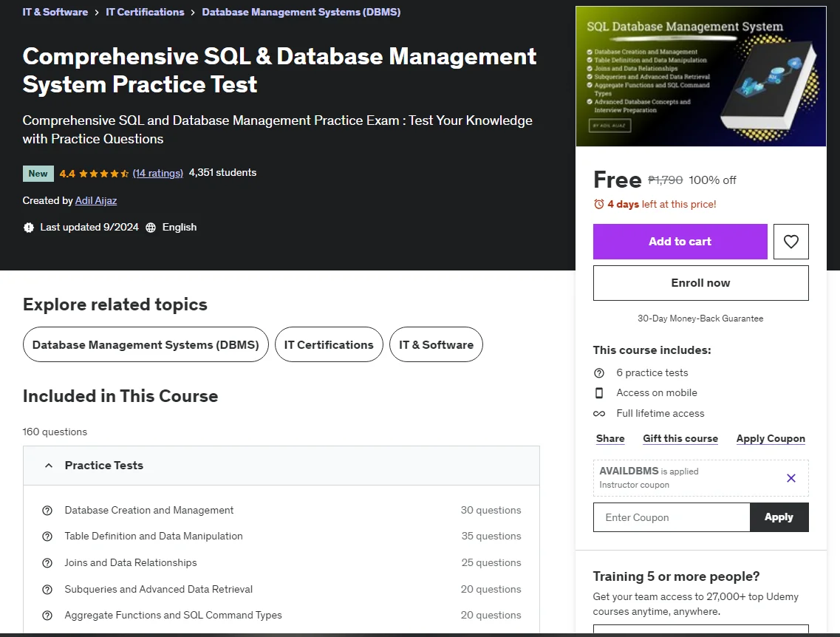Click the 100% off discount text
This screenshot has height=637, width=840.
point(712,180)
